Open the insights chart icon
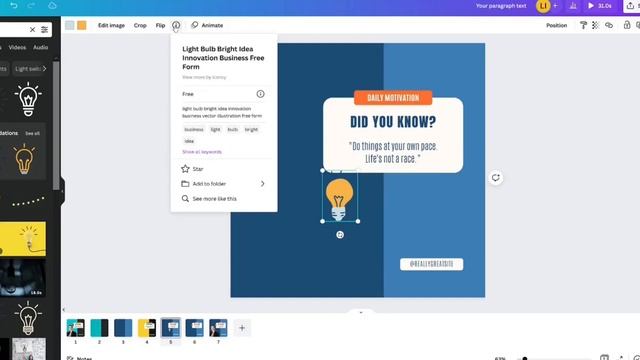 (x=573, y=6)
